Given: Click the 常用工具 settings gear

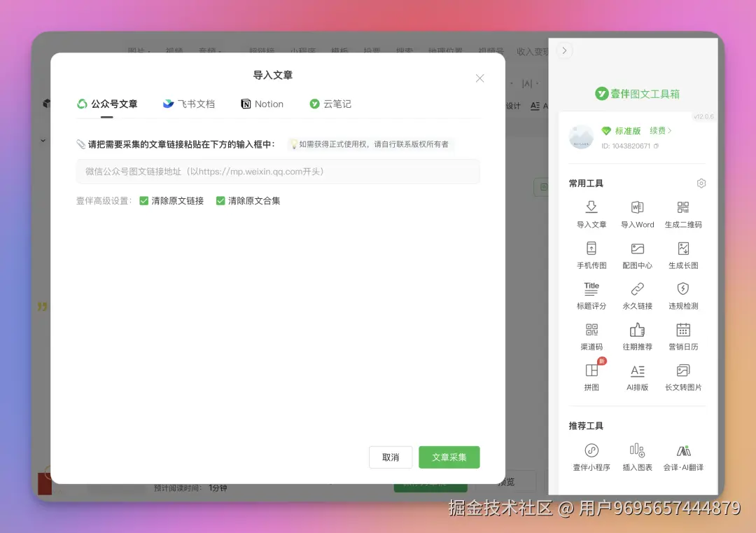Looking at the screenshot, I should tap(701, 183).
